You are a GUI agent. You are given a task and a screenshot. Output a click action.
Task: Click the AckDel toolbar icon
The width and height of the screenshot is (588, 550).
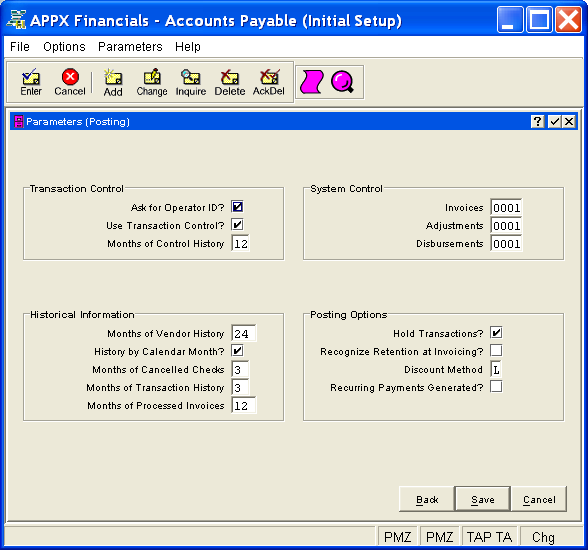coord(268,82)
